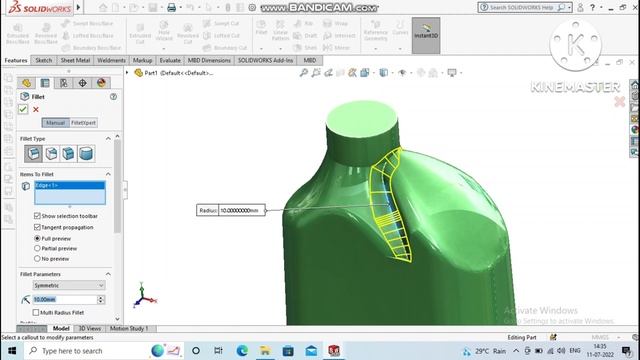The height and width of the screenshot is (360, 640).
Task: Open Linear Pattern dropdown arrow
Action: pos(280,49)
